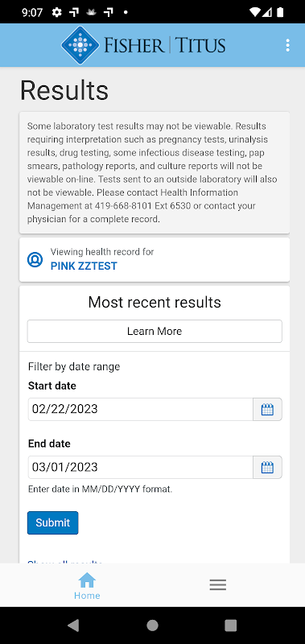
Task: Click the Learn More button
Action: tap(155, 331)
